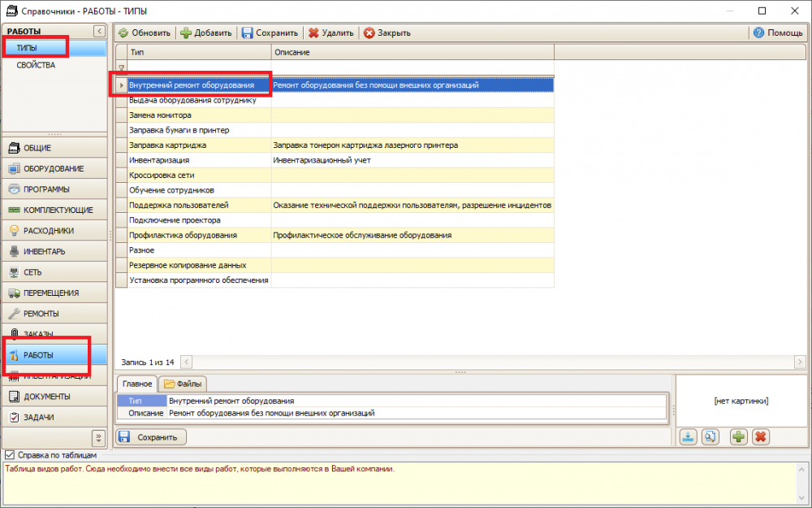
Task: Open the ЗАДАЧИ section
Action: pyautogui.click(x=55, y=417)
